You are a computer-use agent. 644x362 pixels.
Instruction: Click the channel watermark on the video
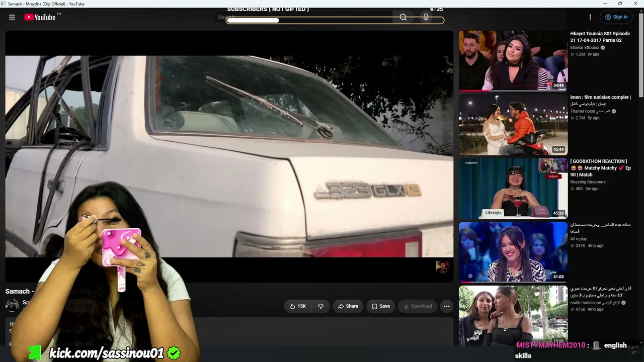point(443,266)
